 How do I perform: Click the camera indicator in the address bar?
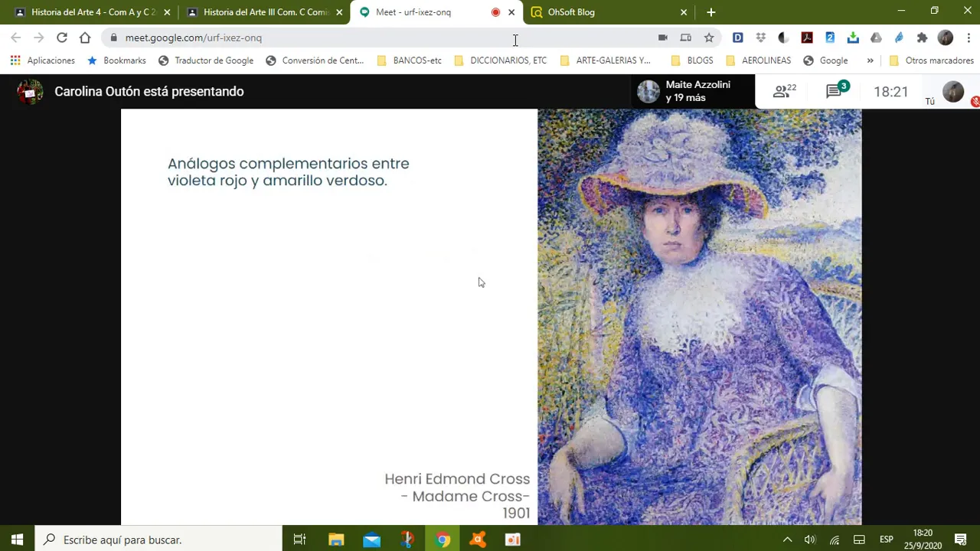click(x=663, y=37)
